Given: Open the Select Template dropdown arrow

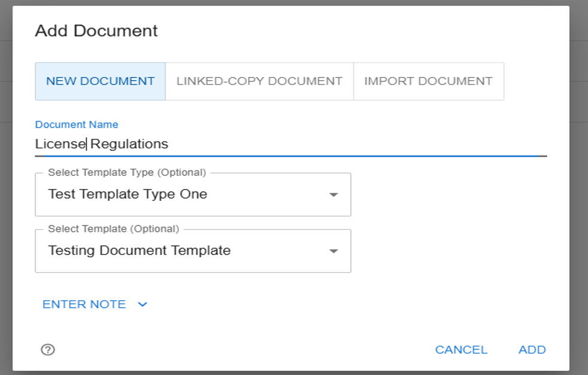Looking at the screenshot, I should coord(334,251).
